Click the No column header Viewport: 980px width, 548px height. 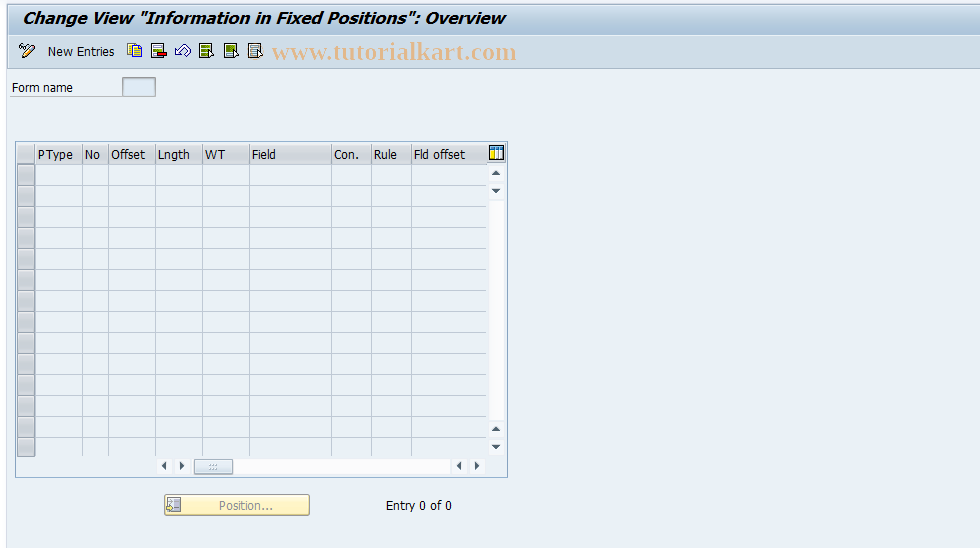click(x=96, y=154)
